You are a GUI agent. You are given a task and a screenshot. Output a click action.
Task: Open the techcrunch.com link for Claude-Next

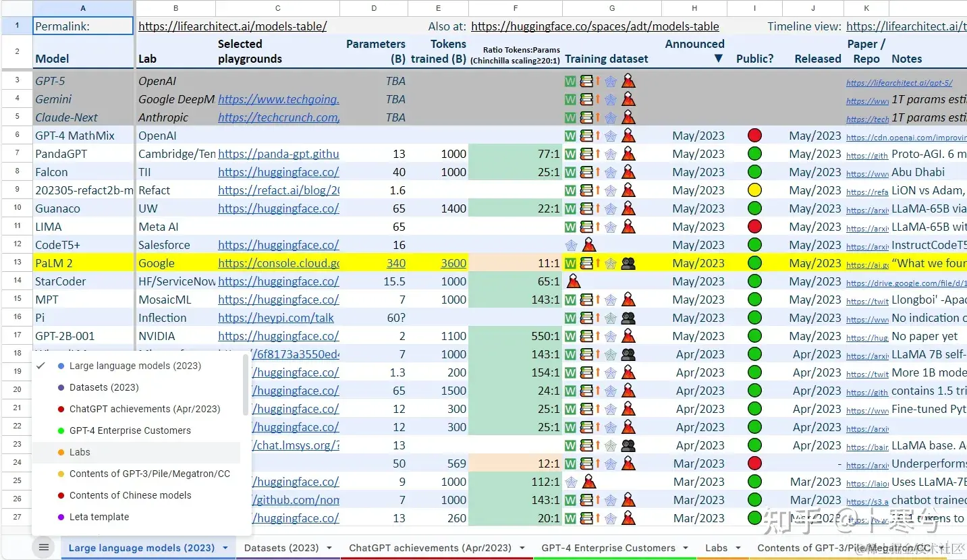(279, 117)
